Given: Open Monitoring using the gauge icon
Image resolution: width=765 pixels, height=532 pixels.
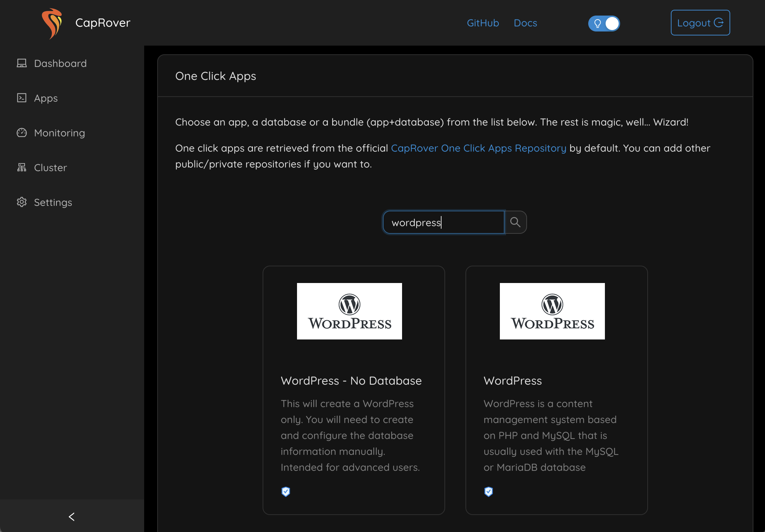Looking at the screenshot, I should coord(22,133).
